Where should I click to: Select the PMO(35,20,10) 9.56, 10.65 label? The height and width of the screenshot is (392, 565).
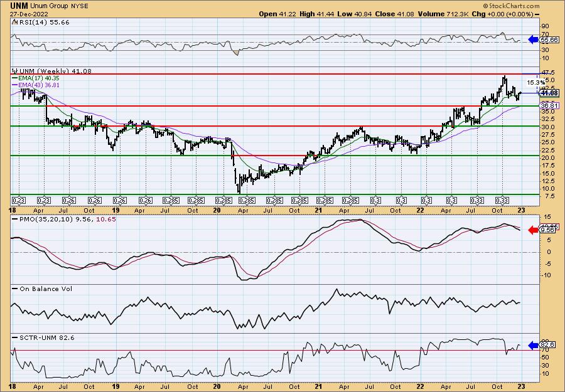click(x=64, y=218)
